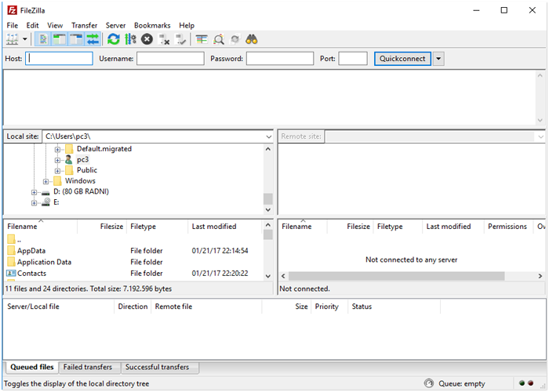Click queue status icon in status bar
This screenshot has height=392, width=549.
click(428, 383)
